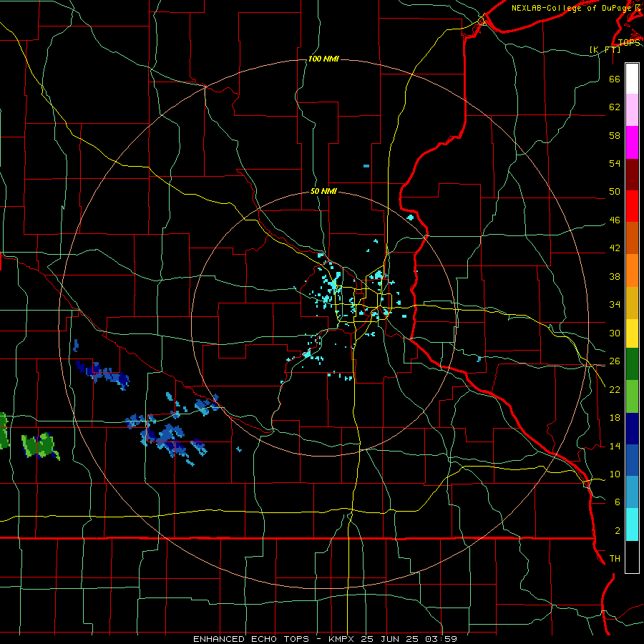Click the 6 legend value
Viewport: 644px width, 644px height.
(x=618, y=502)
